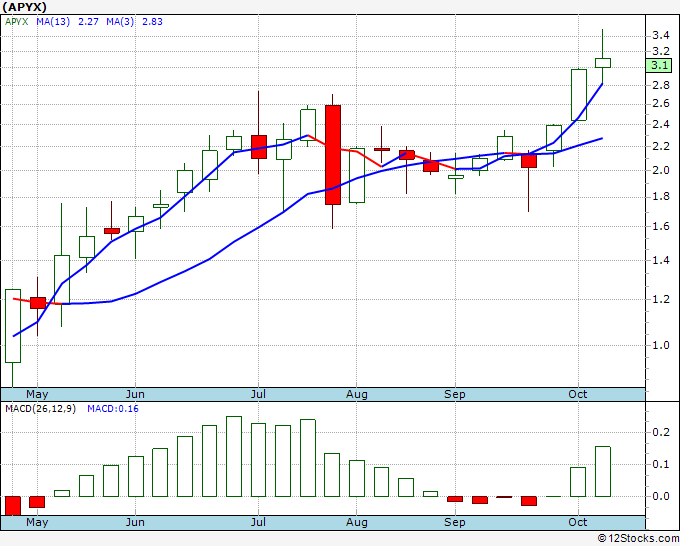Click the MA(3) legend label
Viewport: 680px width, 546px height.
120,22
